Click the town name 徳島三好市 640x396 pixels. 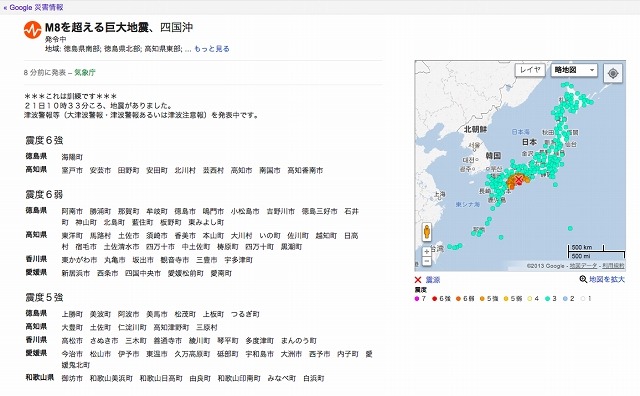pos(320,211)
